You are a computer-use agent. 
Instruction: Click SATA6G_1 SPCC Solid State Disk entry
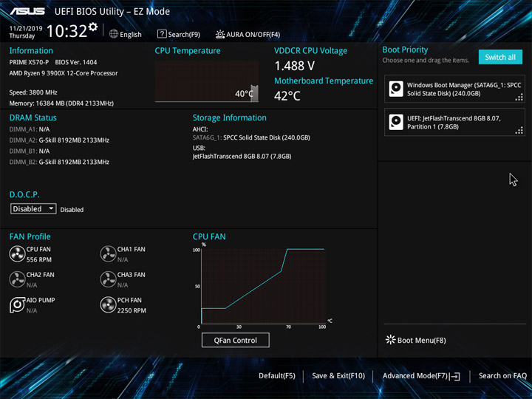coord(251,137)
